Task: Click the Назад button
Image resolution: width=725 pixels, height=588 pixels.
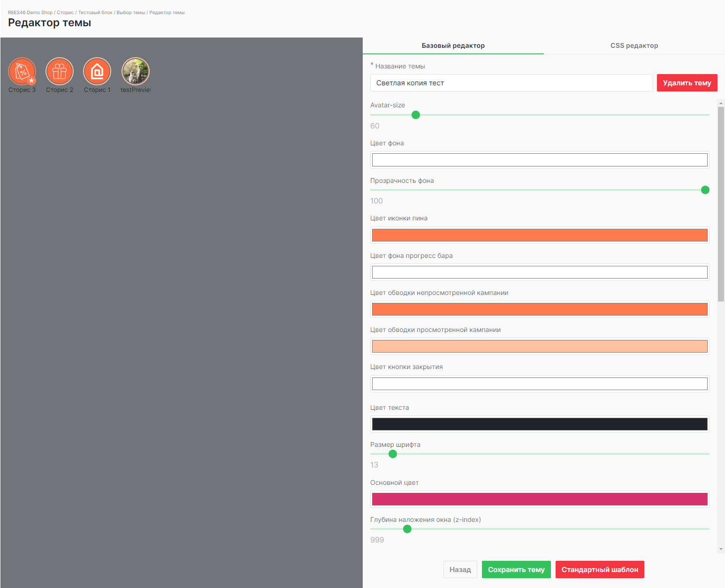Action: pos(460,570)
